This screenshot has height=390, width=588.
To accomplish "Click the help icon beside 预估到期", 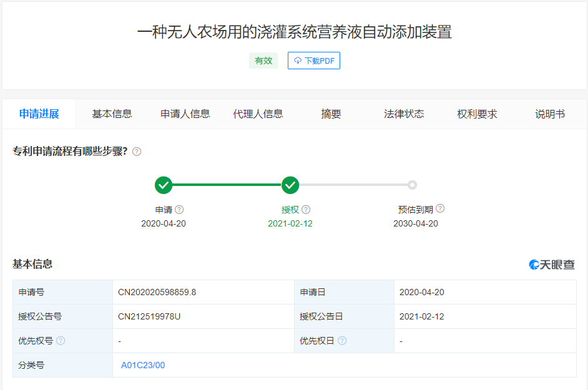I will click(x=440, y=209).
